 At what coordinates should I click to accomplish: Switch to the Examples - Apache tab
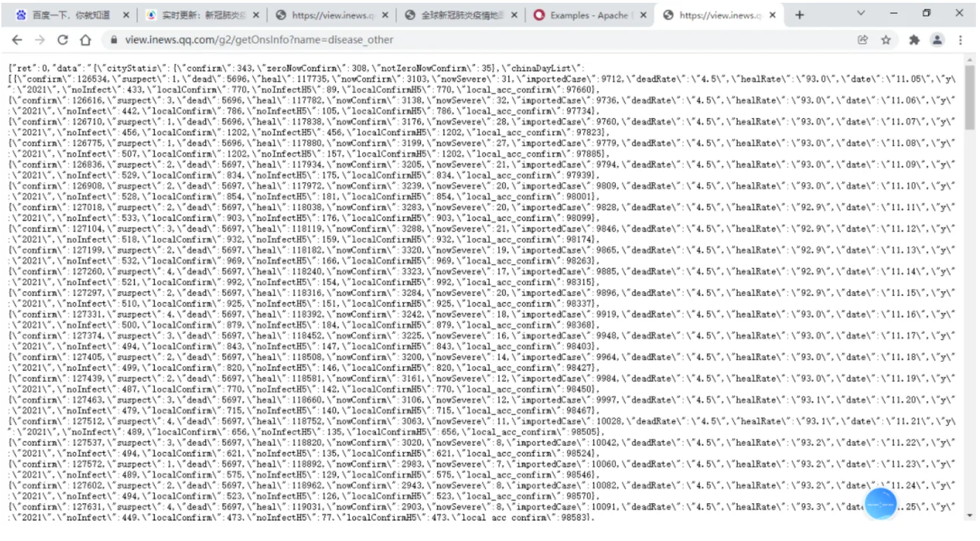[589, 15]
